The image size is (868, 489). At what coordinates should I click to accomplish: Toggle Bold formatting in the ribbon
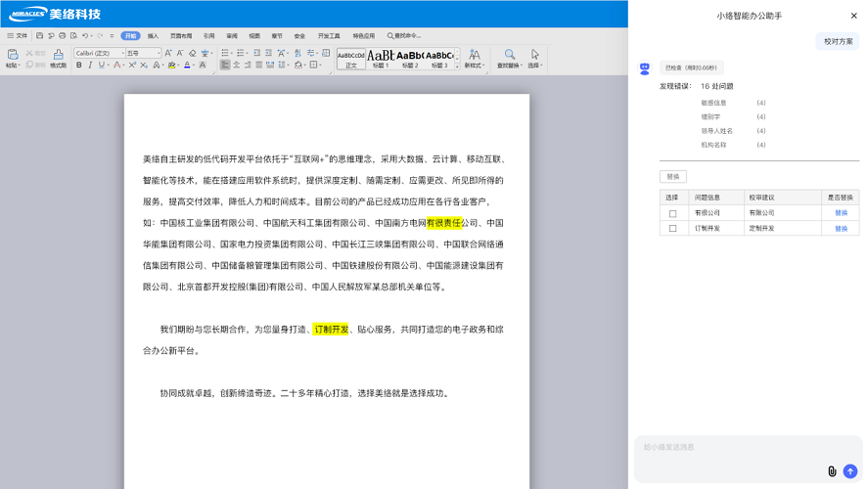coord(79,66)
